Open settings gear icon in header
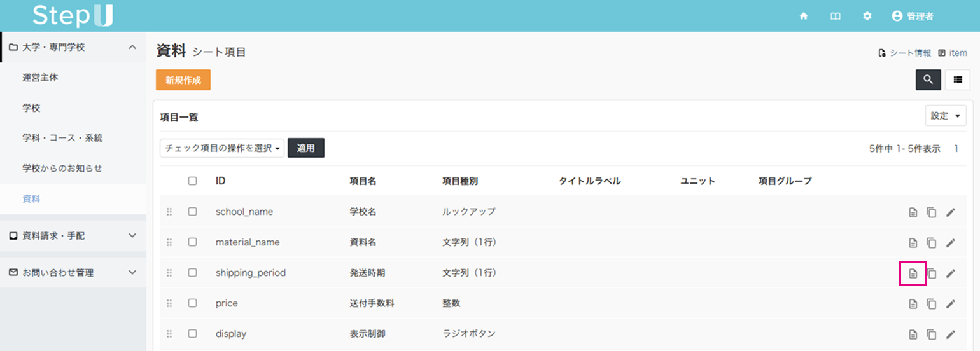The image size is (980, 351). click(867, 17)
